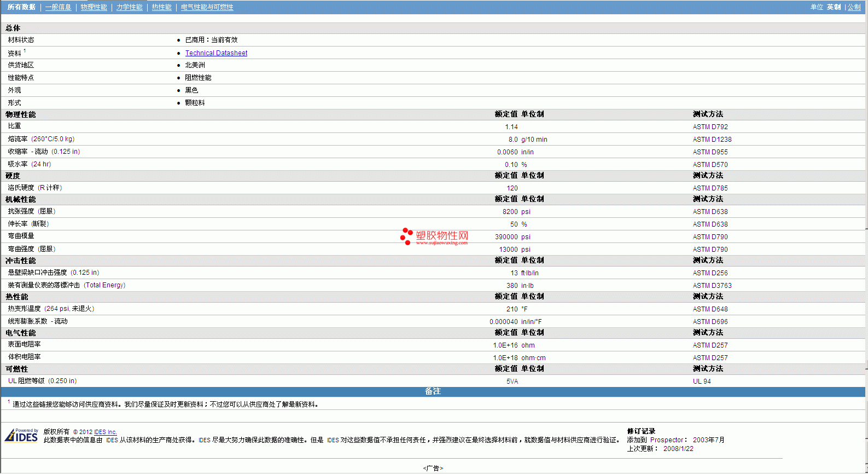Go to the 力学性能 tab
Image resolution: width=868 pixels, height=474 pixels.
pyautogui.click(x=129, y=7)
